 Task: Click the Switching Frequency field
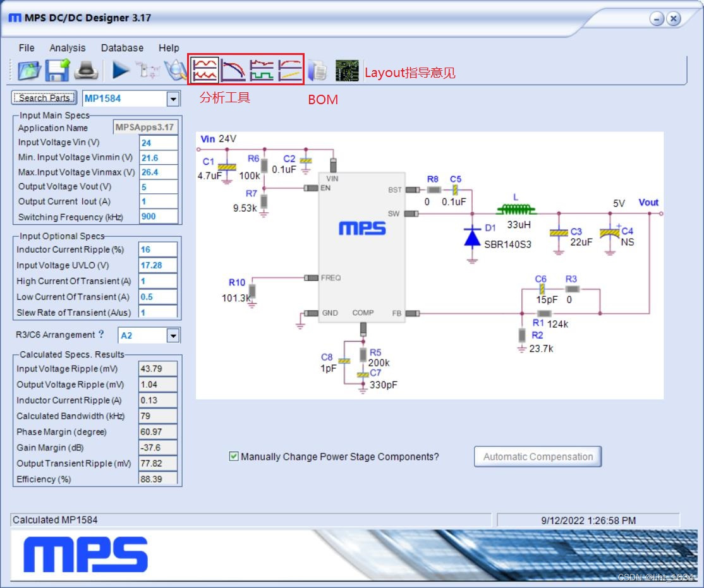coord(159,217)
